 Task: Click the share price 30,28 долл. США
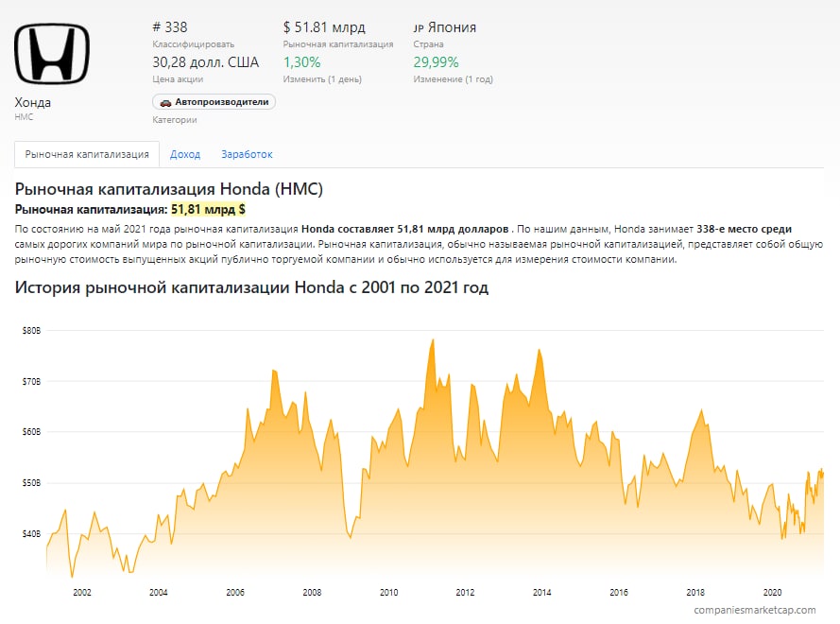pos(206,62)
